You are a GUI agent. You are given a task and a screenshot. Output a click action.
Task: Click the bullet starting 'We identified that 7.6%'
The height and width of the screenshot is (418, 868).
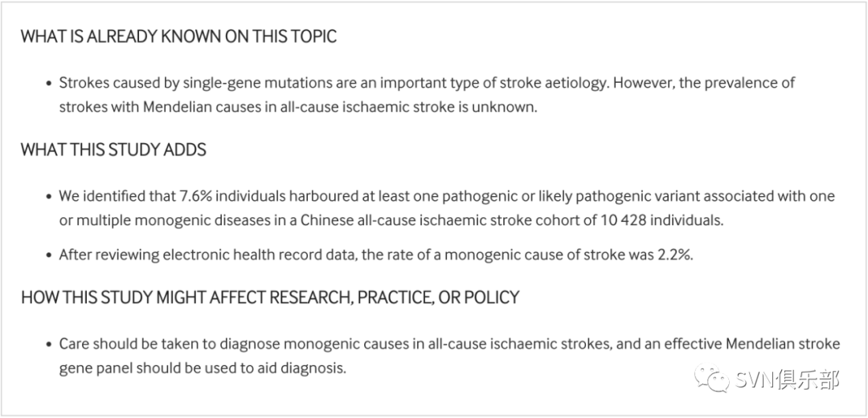coord(448,208)
